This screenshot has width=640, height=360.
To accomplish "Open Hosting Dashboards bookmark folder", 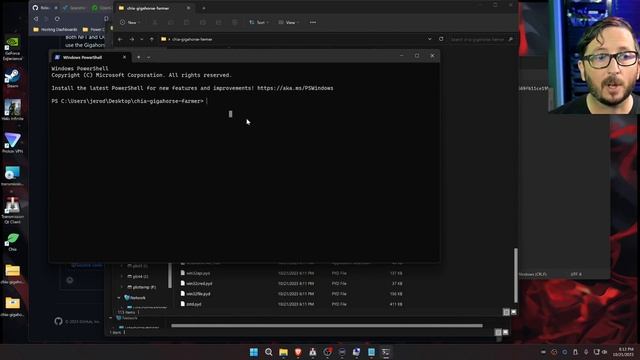I will click(x=55, y=29).
